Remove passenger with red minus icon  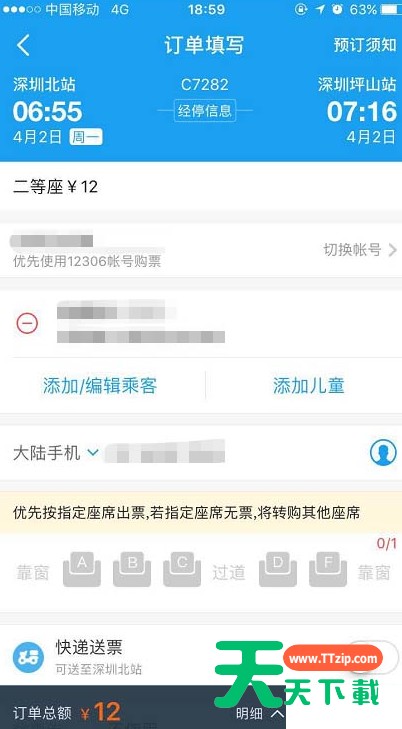point(27,323)
